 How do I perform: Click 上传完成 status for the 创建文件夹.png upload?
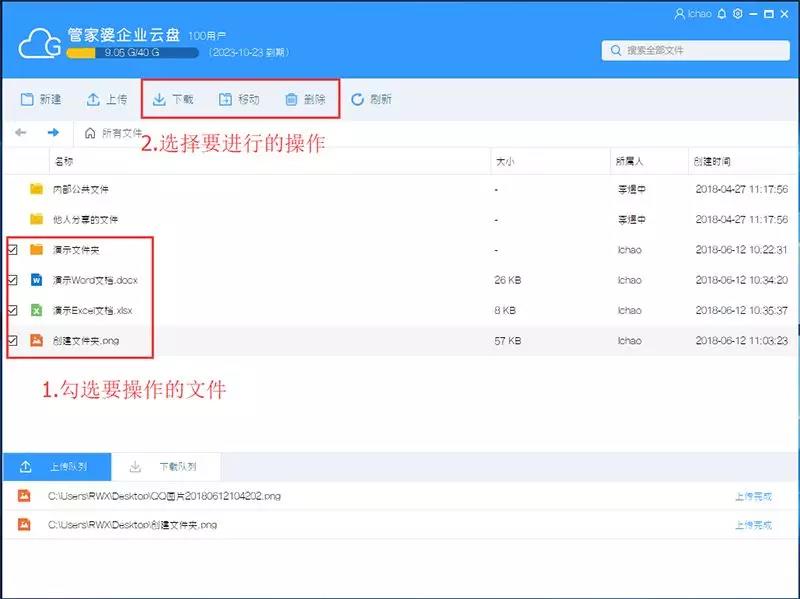(x=753, y=525)
